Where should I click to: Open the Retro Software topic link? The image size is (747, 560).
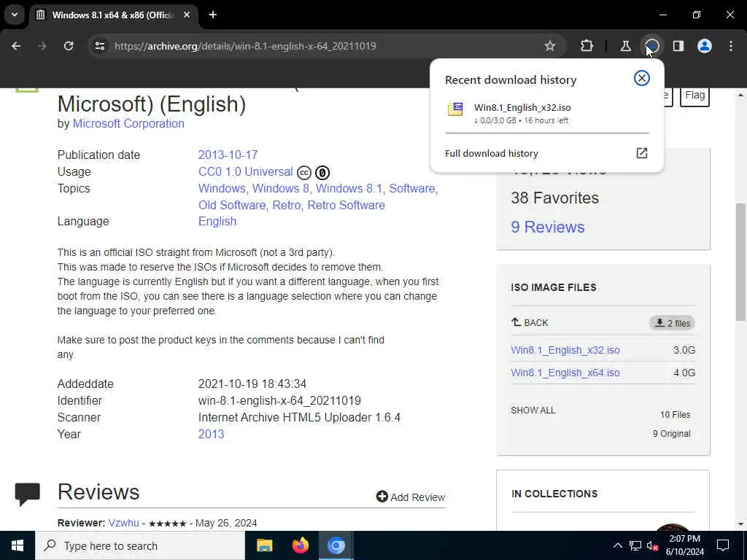click(x=346, y=205)
